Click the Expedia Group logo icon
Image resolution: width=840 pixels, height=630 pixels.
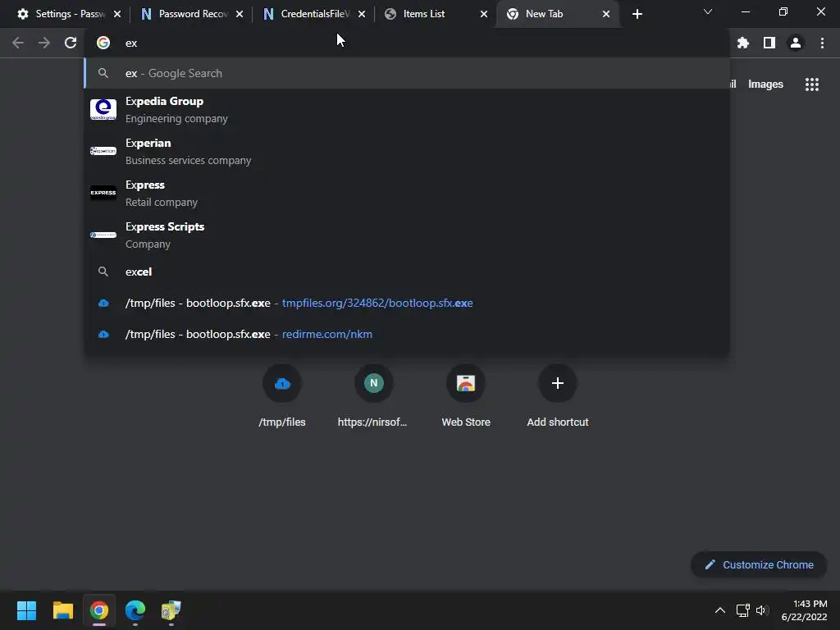tap(103, 109)
